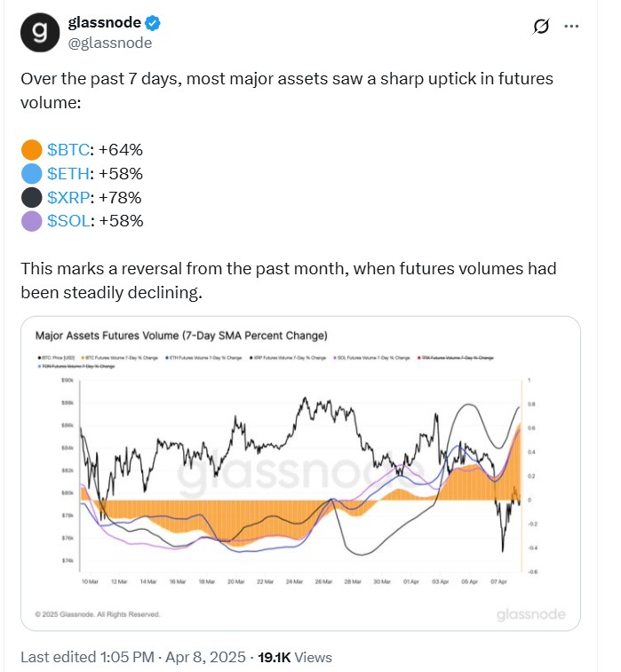Click the 19.1K Views count

pyautogui.click(x=295, y=658)
